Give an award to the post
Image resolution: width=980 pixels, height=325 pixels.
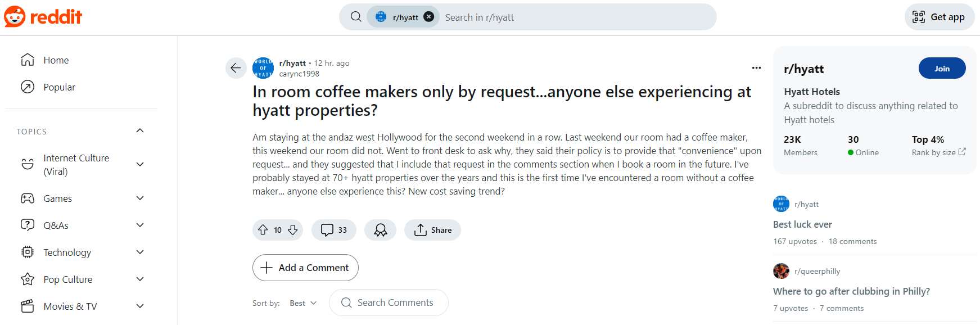coord(381,230)
